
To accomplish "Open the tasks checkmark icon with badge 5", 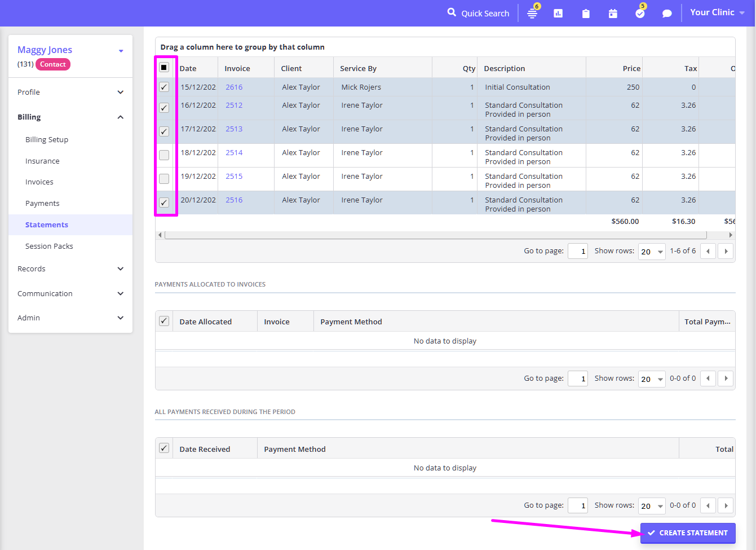I will pos(640,14).
